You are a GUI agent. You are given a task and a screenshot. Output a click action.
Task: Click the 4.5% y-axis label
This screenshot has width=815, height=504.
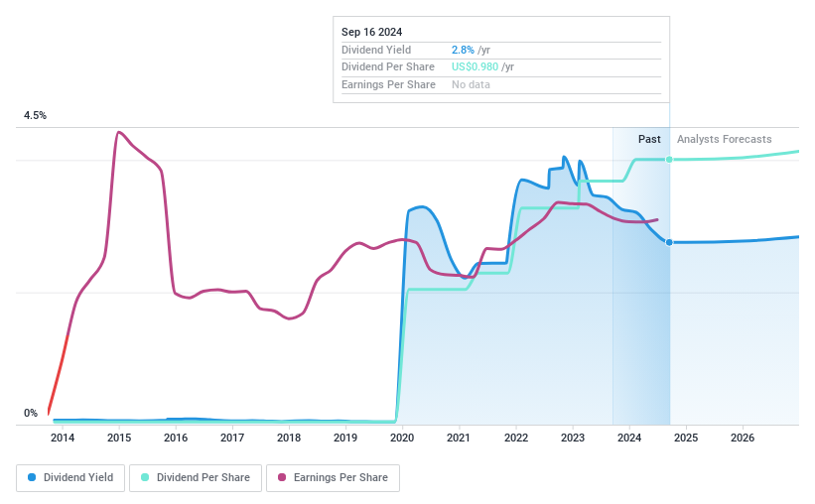point(35,116)
